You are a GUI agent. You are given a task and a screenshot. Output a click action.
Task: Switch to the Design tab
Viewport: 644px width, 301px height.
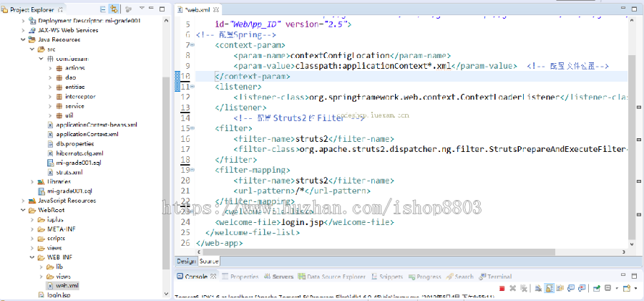click(x=186, y=261)
